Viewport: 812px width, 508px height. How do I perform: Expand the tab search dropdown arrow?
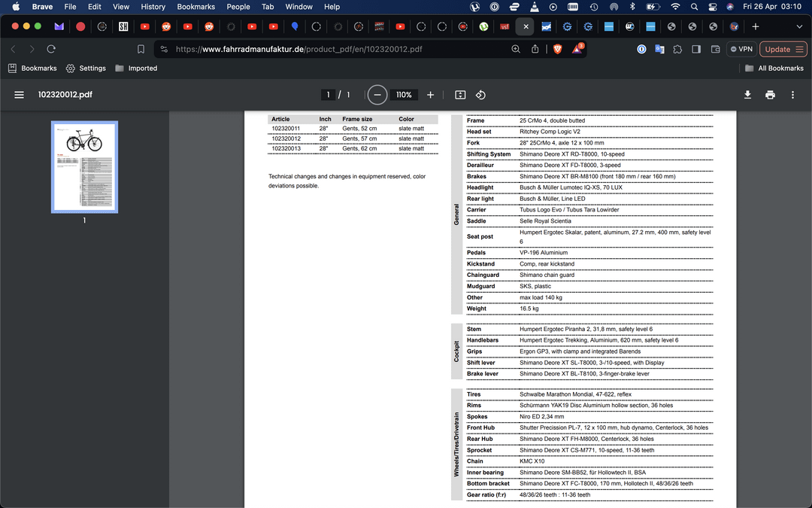tap(799, 26)
